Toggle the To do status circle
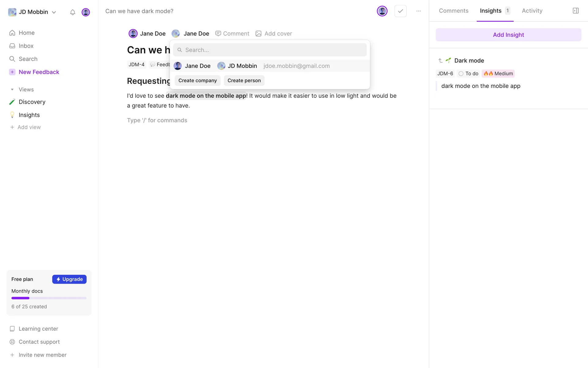 pos(461,74)
